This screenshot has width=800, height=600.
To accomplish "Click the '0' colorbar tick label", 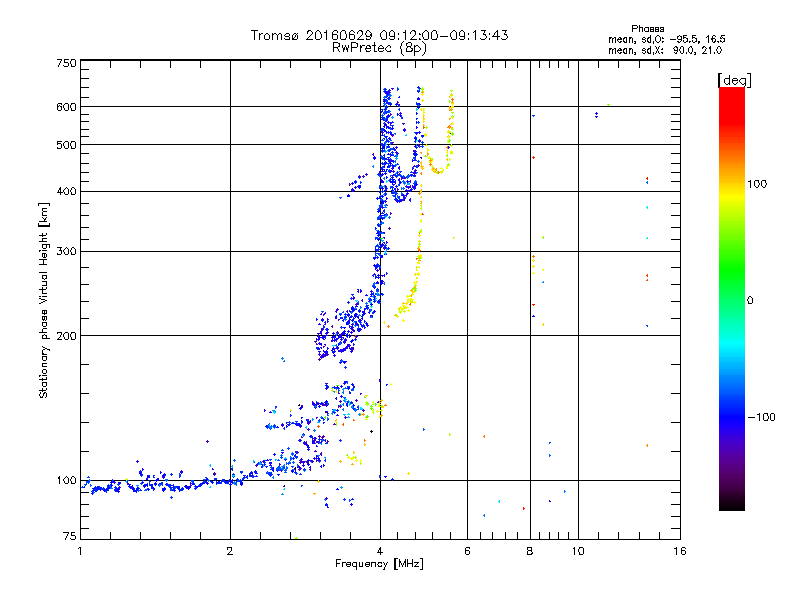I will click(750, 301).
